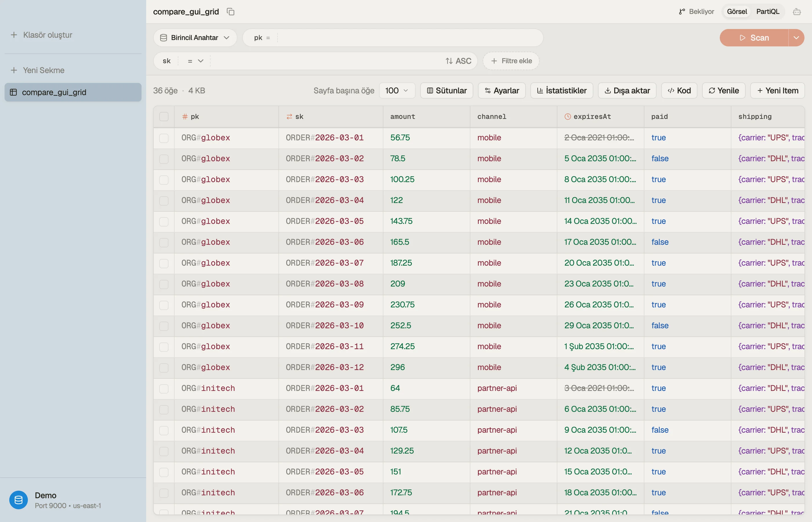Open the Birincil Anahtar index dropdown

pyautogui.click(x=195, y=38)
